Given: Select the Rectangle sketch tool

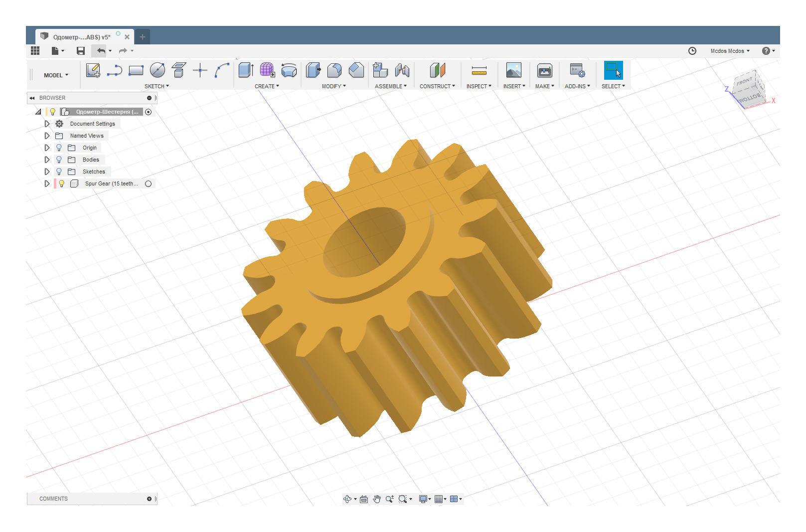Looking at the screenshot, I should (136, 70).
